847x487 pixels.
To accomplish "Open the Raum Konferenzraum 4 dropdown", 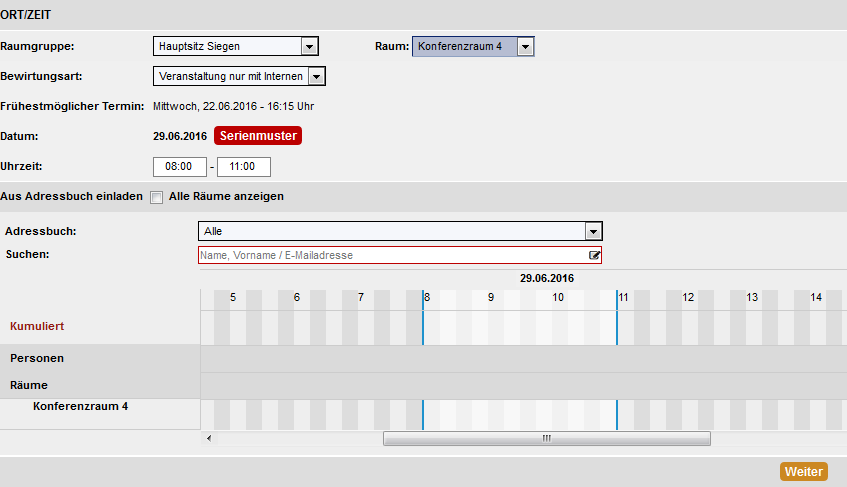I will pyautogui.click(x=473, y=46).
